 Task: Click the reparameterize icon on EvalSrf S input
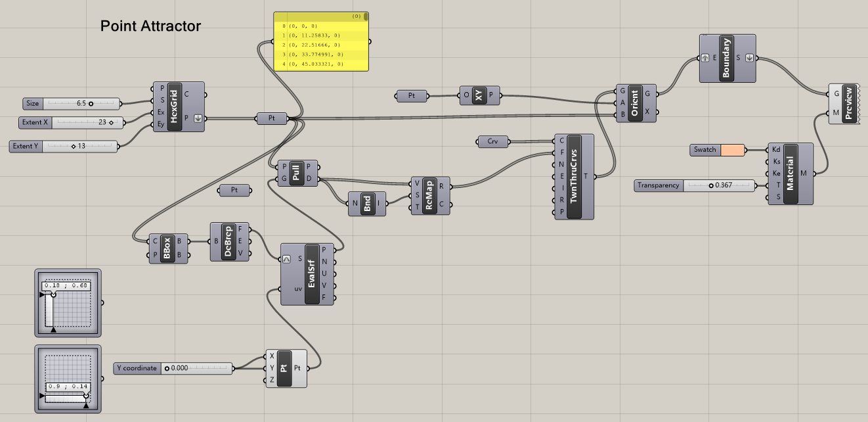pyautogui.click(x=286, y=259)
